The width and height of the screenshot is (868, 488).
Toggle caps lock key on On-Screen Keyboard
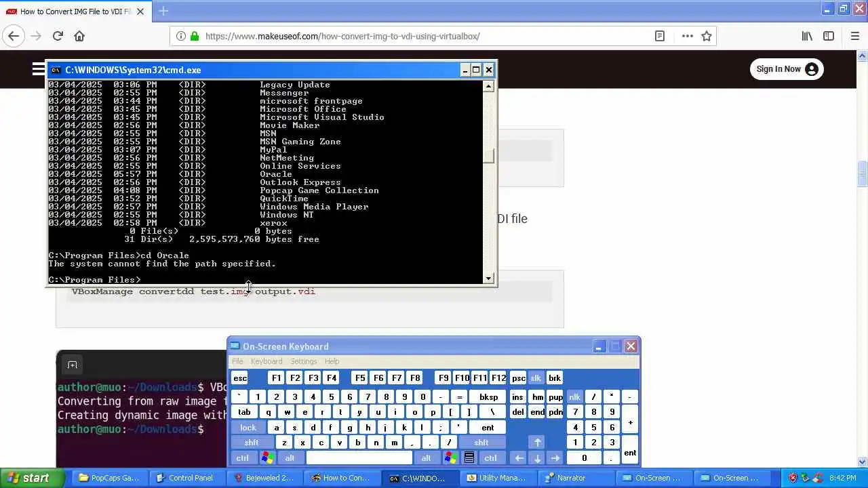(248, 428)
